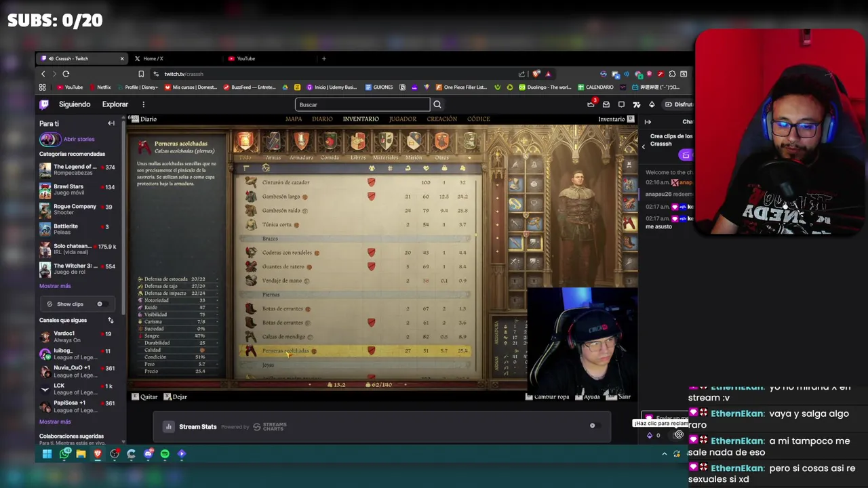The height and width of the screenshot is (488, 868).
Task: Toggle the Stream Stats panel switch
Action: (x=594, y=426)
